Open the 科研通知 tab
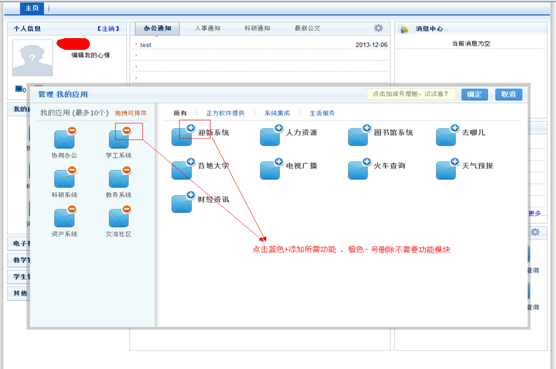The width and height of the screenshot is (556, 369). point(257,28)
